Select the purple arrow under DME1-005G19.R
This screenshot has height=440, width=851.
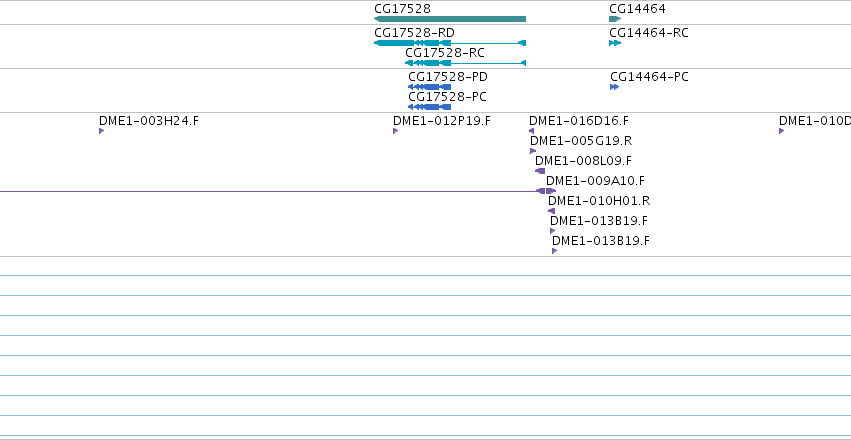[533, 151]
